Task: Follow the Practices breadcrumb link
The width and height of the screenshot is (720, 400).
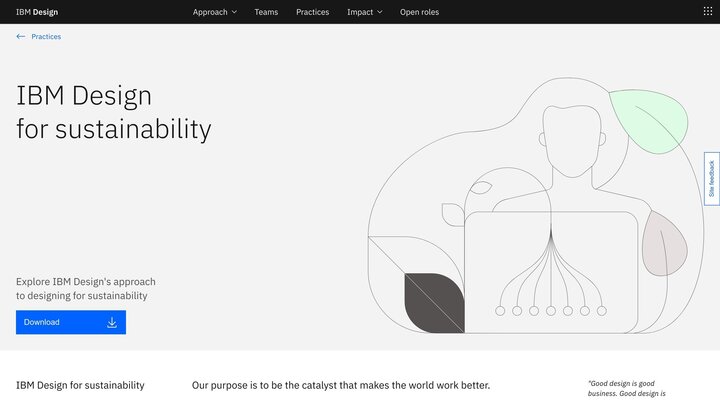Action: pos(46,36)
